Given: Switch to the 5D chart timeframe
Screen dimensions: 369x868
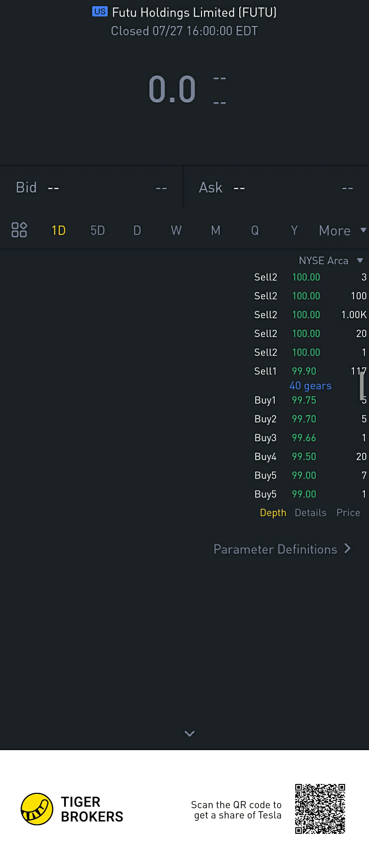Looking at the screenshot, I should (x=98, y=230).
